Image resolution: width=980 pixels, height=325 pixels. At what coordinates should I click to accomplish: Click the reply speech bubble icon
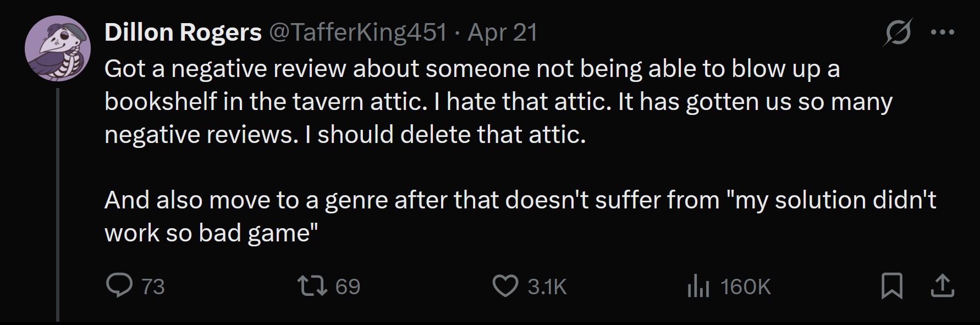tap(119, 286)
